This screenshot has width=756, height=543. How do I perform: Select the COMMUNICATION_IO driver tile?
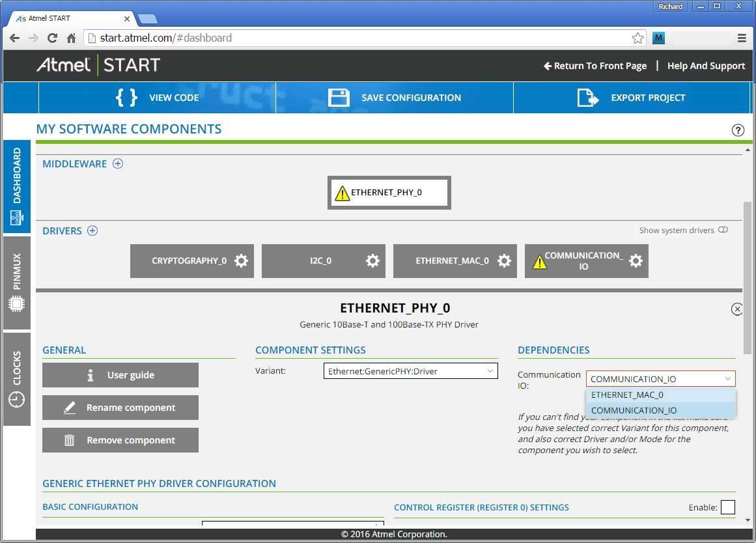tap(587, 261)
